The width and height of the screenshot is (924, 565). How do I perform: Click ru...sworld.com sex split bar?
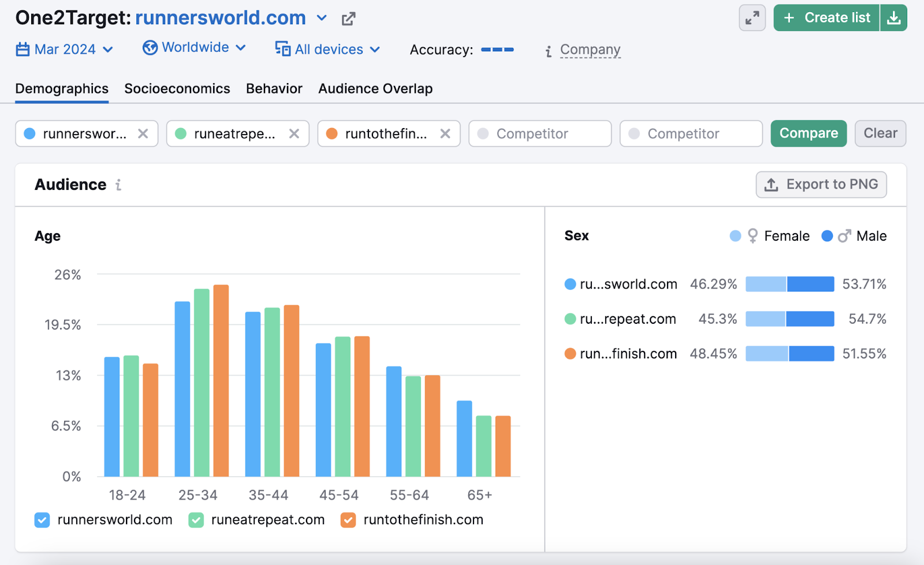pos(790,284)
